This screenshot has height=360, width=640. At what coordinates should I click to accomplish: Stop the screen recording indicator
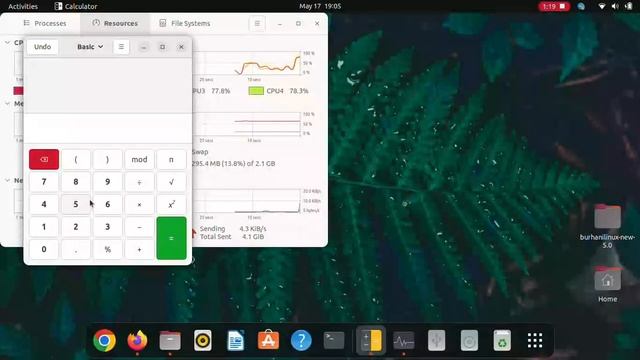554,6
